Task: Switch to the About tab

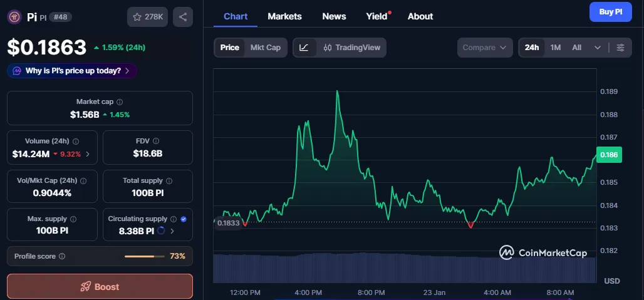Action: (420, 16)
